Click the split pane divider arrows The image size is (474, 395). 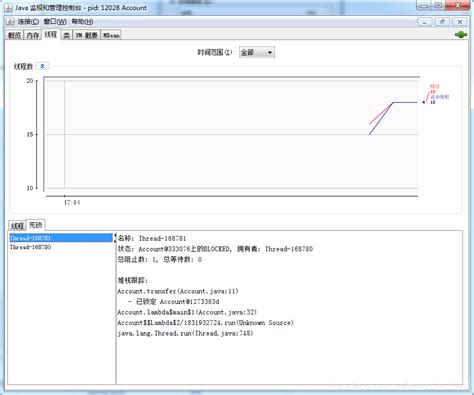[116, 238]
